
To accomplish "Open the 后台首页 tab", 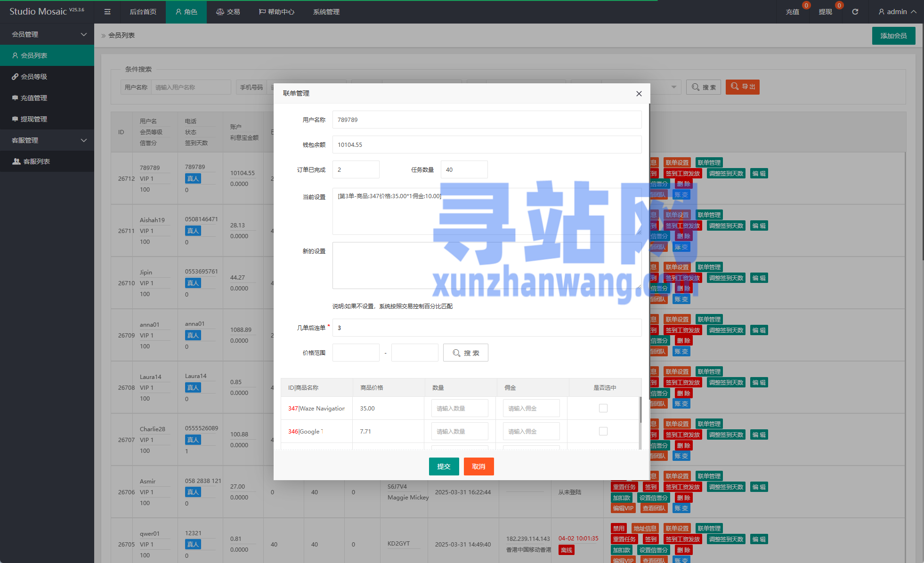I will [x=143, y=12].
